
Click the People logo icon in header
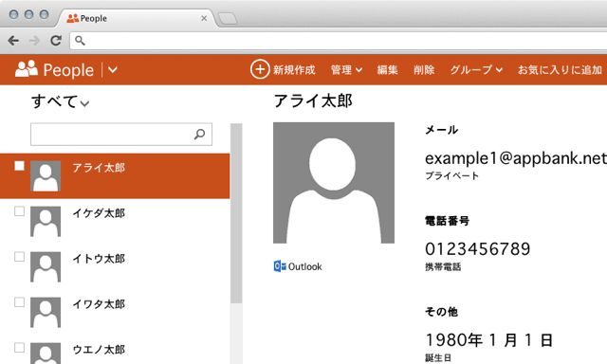(27, 69)
